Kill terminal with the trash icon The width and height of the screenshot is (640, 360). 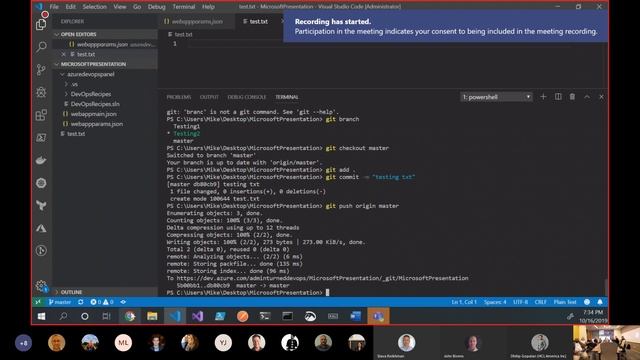[x=572, y=97]
